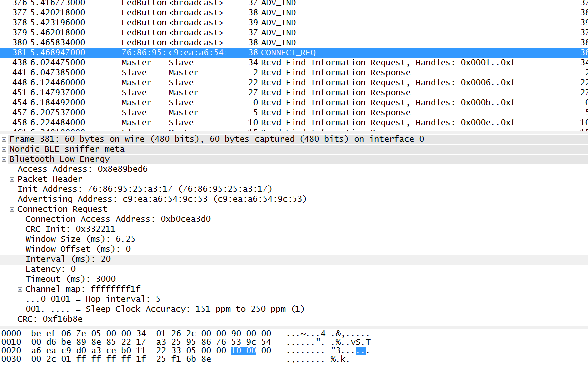Collapse the Connection Request node
588x365 pixels.
[x=12, y=209]
